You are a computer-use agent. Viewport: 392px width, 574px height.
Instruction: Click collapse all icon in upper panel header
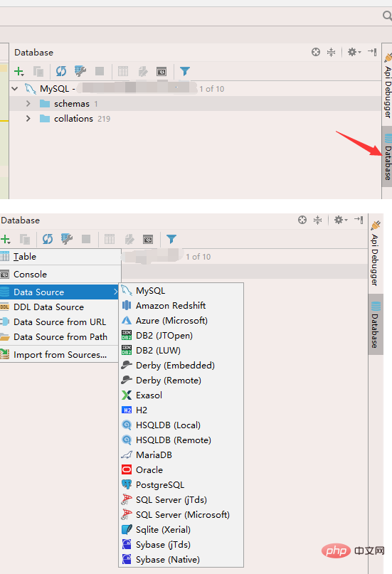[332, 52]
